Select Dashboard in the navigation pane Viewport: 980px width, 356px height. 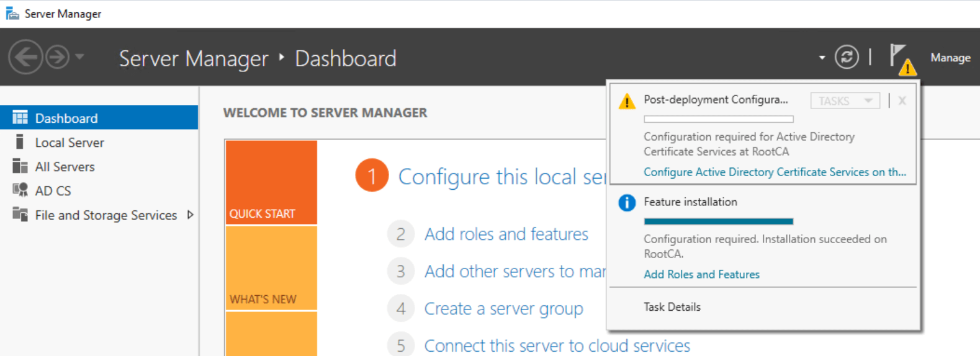coord(99,118)
